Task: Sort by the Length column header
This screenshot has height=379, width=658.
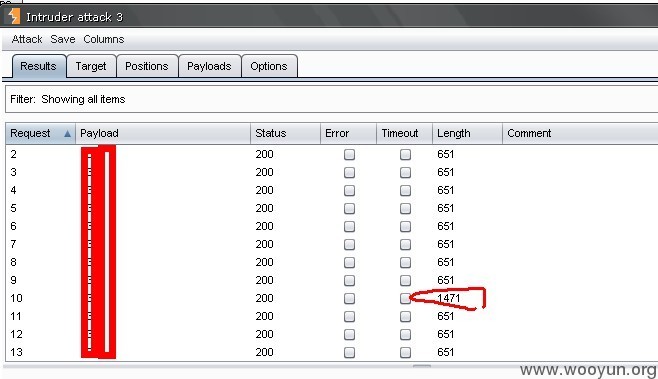Action: [467, 133]
